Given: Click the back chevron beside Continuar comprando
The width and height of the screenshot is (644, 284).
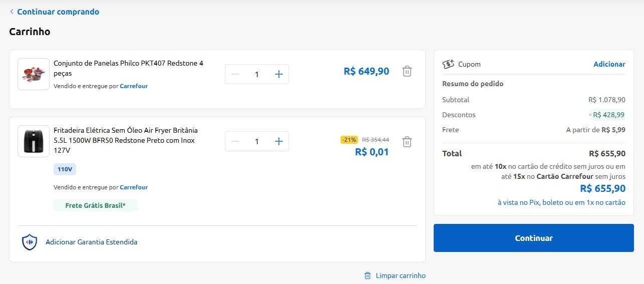Looking at the screenshot, I should [12, 12].
